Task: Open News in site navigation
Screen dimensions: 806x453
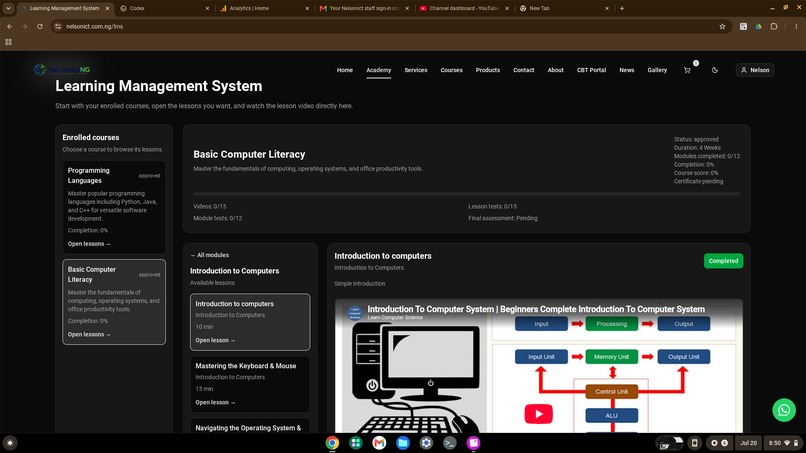Action: pos(627,70)
